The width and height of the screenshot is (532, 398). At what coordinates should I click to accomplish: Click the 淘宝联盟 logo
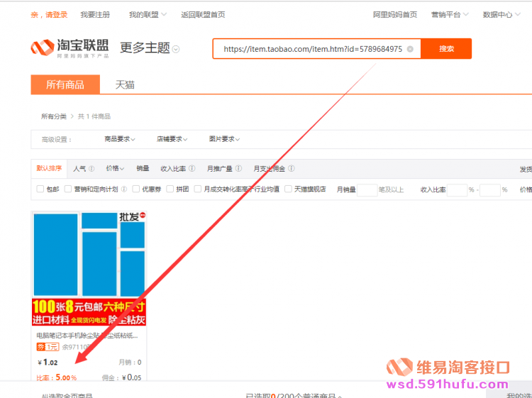click(x=70, y=48)
